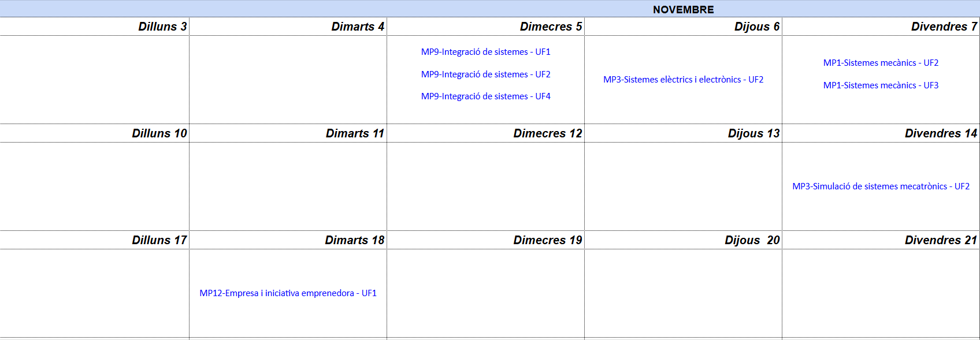Click the Dijous 20 header cell
Image resolution: width=980 pixels, height=340 pixels.
pyautogui.click(x=752, y=240)
